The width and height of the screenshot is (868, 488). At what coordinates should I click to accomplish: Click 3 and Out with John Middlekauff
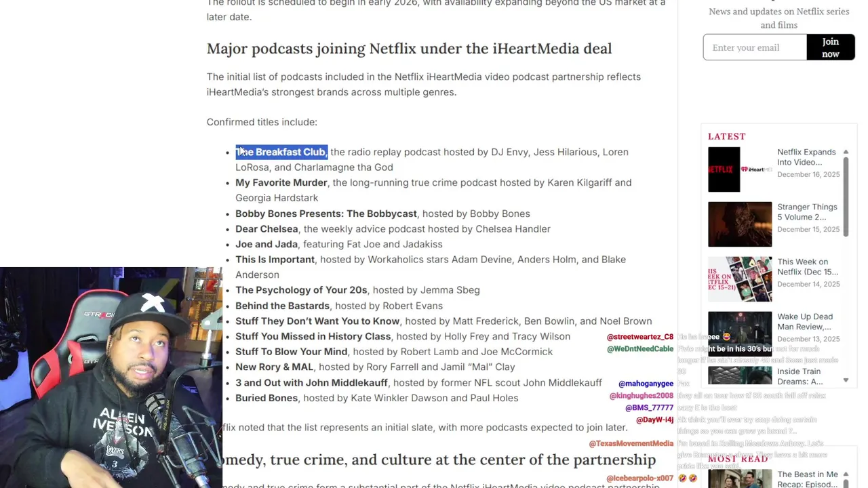pos(311,382)
